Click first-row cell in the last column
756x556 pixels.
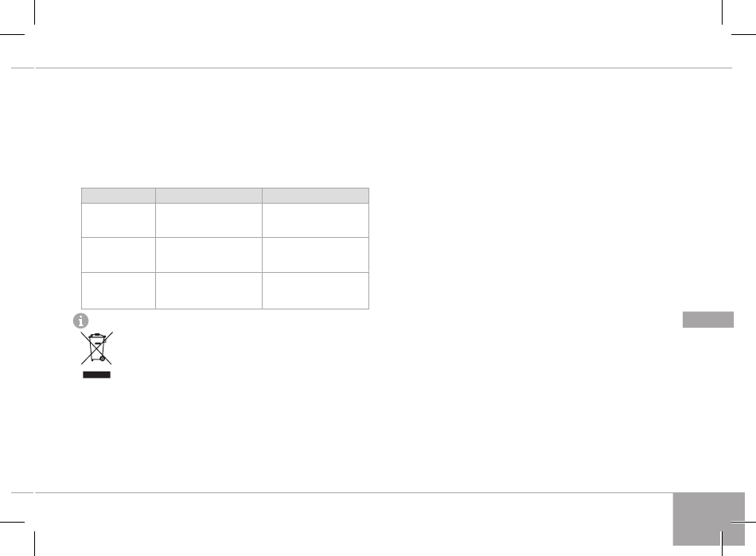coord(315,220)
